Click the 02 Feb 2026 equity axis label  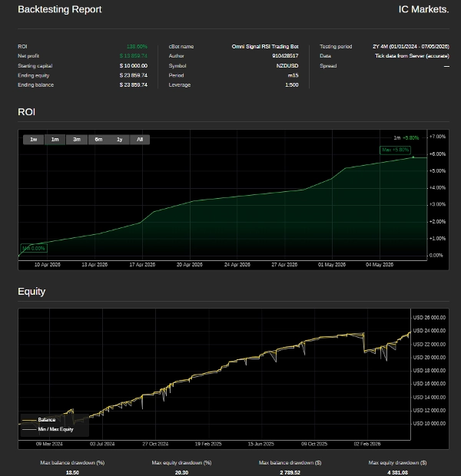pos(367,444)
